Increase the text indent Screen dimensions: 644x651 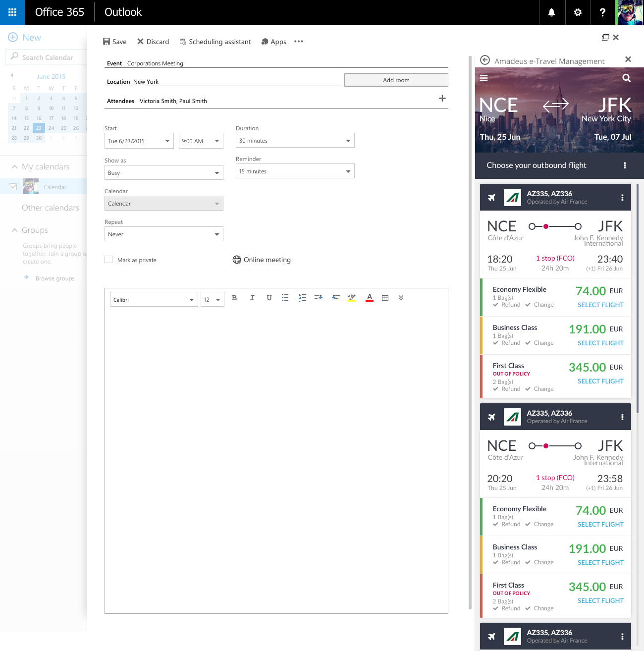click(336, 298)
